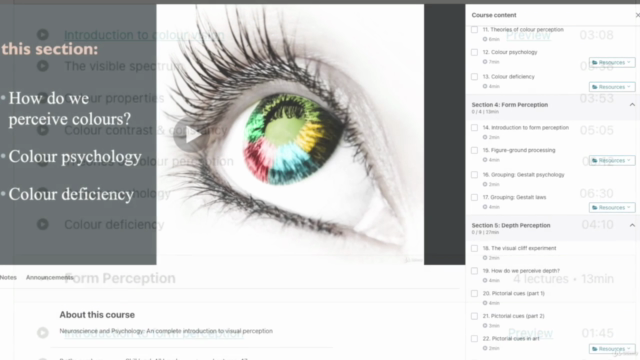Mark lecture 11 Theories of colour perception complete
The height and width of the screenshot is (360, 640).
coord(474,29)
